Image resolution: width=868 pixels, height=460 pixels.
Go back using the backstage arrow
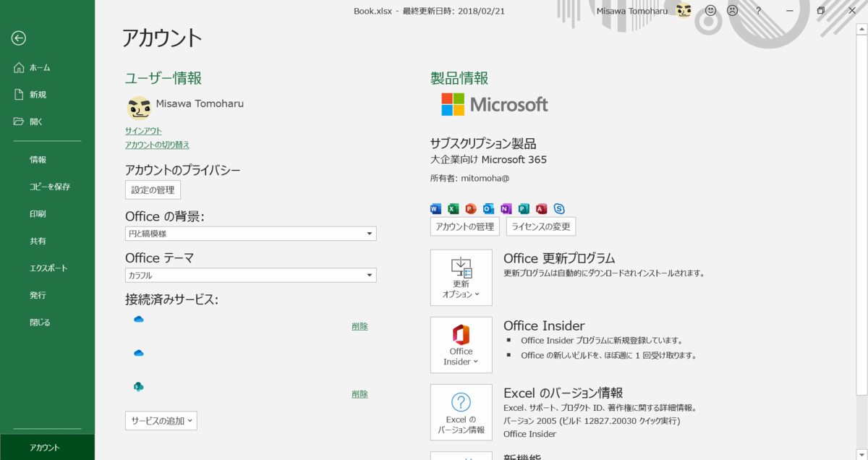point(19,38)
